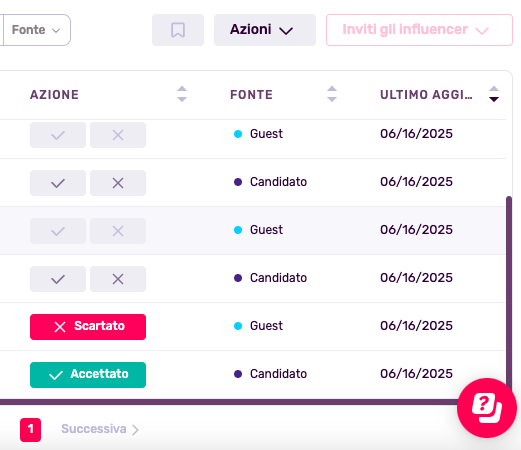521x450 pixels.
Task: Toggle the red Scartato status badge
Action: pos(88,327)
